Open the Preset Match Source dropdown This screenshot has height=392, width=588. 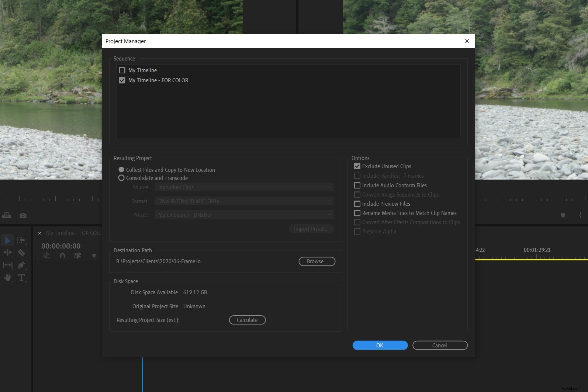coord(244,215)
